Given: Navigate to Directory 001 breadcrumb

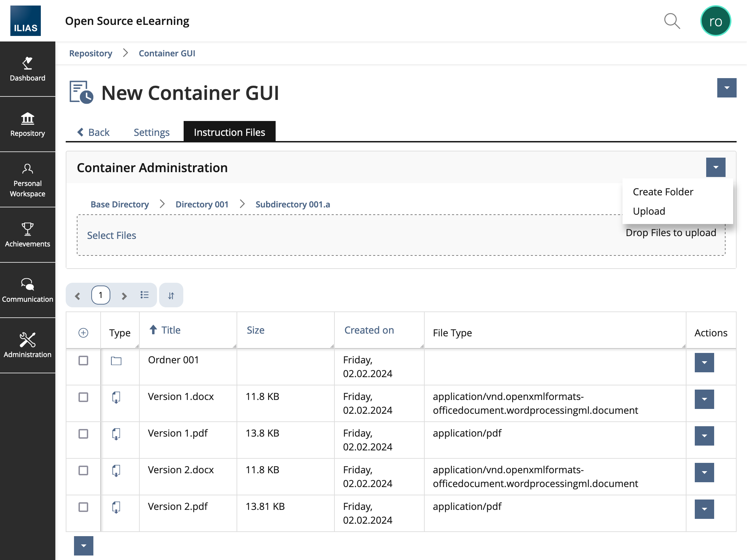Looking at the screenshot, I should click(202, 204).
